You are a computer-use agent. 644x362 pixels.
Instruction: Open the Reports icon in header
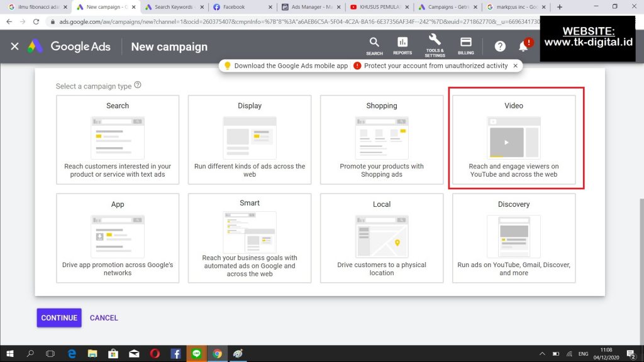click(x=402, y=45)
